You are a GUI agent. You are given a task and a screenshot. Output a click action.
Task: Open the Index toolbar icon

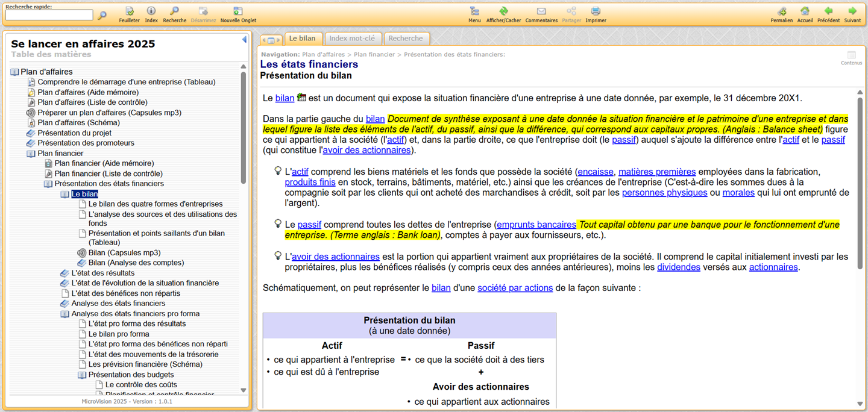click(151, 11)
